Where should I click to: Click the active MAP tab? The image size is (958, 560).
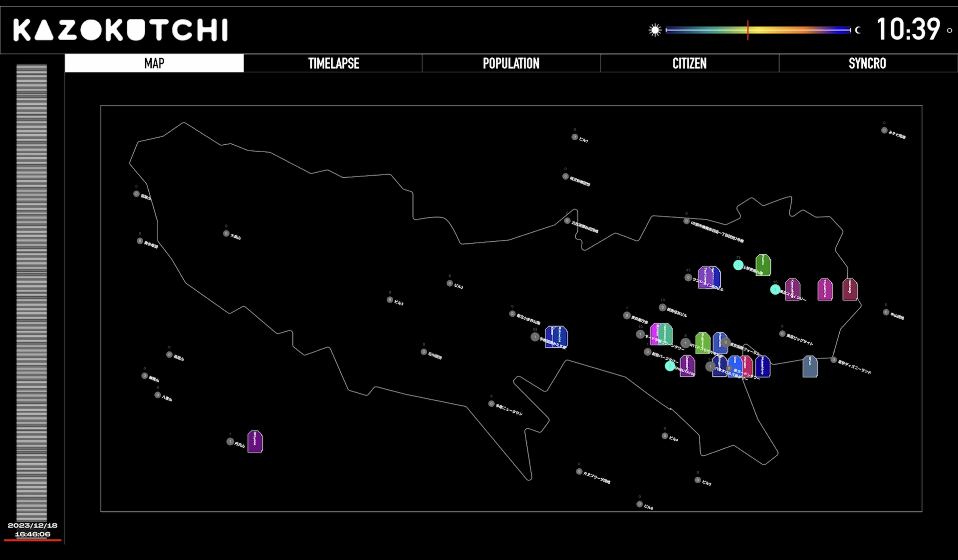point(154,63)
